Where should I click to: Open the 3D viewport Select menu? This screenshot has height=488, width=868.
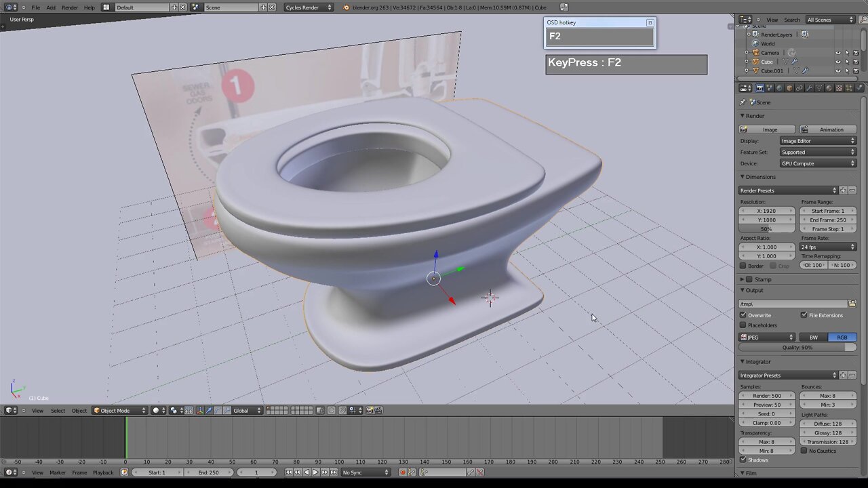point(58,410)
